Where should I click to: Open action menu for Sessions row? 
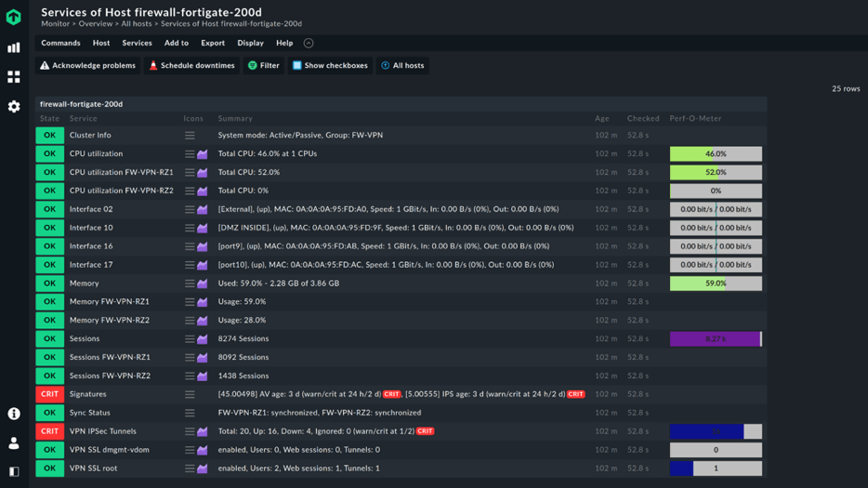coord(190,339)
